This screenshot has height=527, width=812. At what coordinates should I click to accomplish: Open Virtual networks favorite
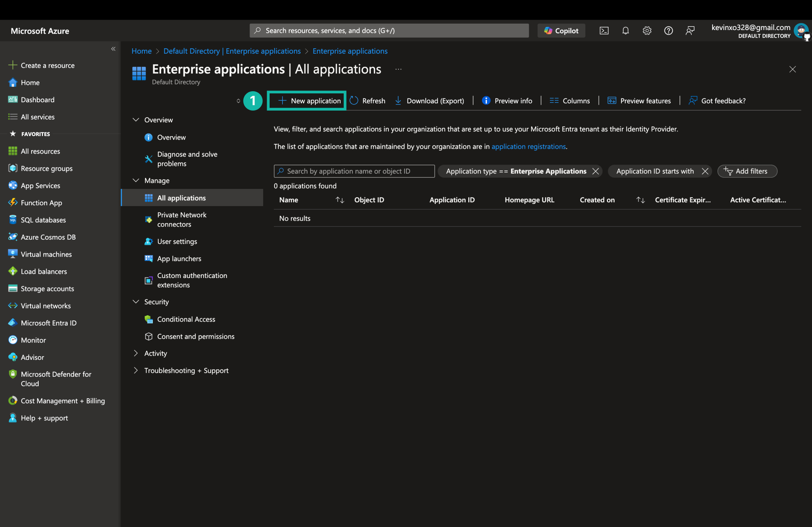point(40,306)
